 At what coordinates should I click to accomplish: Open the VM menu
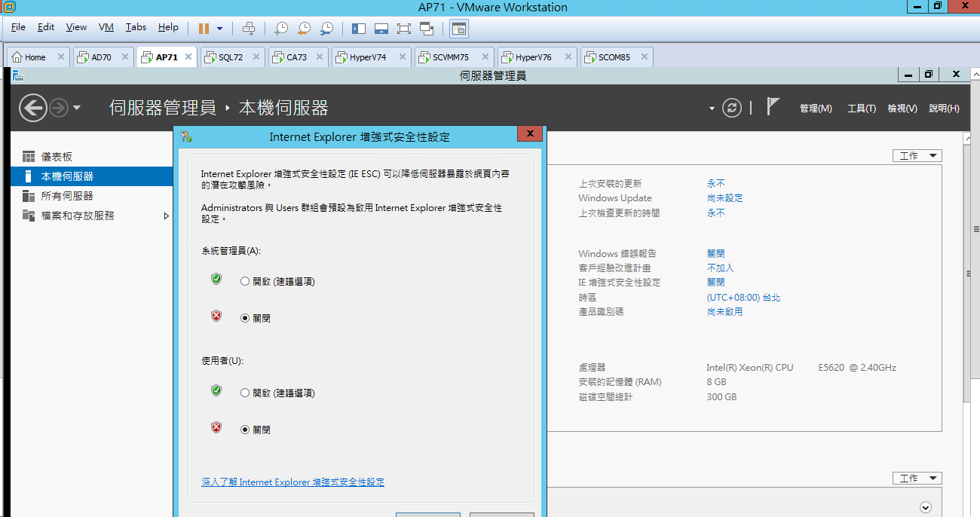click(106, 27)
